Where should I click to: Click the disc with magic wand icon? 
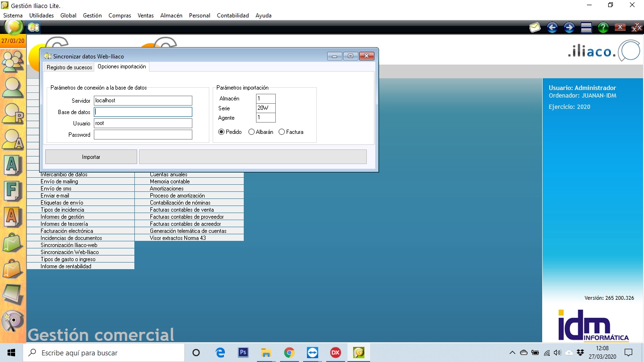[13, 321]
